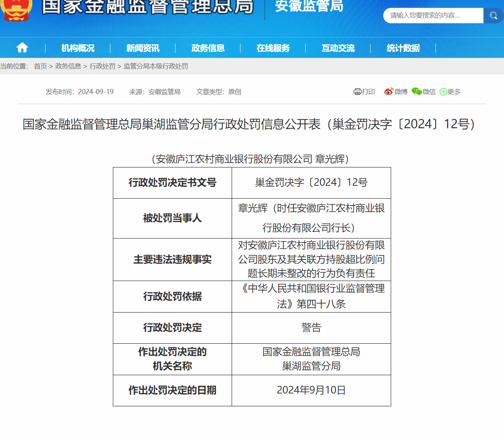Click the 更多 share label

(454, 92)
